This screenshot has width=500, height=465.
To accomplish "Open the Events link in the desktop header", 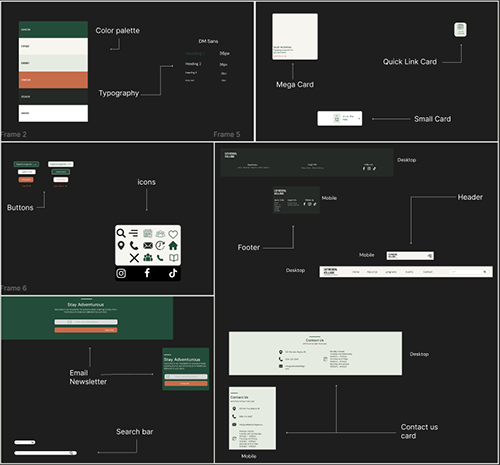I will tap(409, 272).
